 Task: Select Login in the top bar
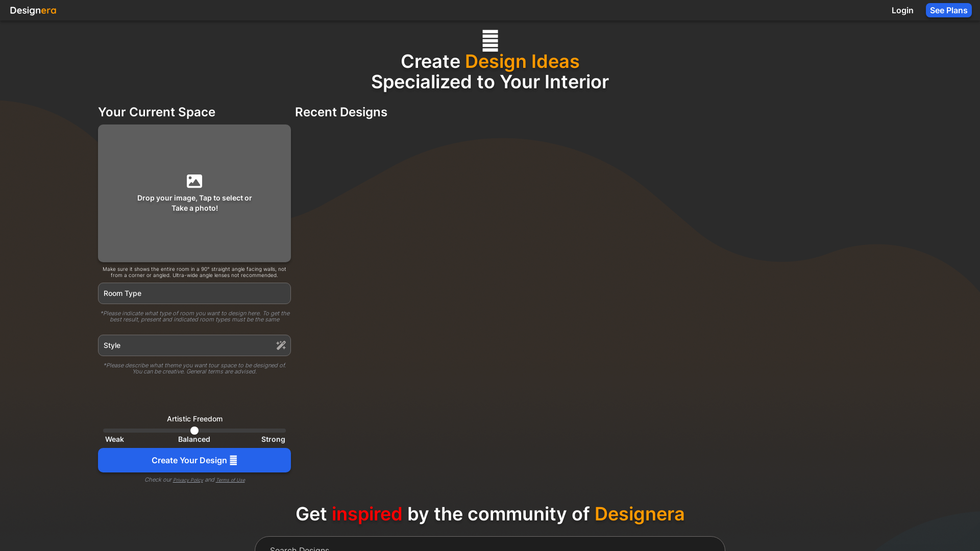click(x=902, y=10)
